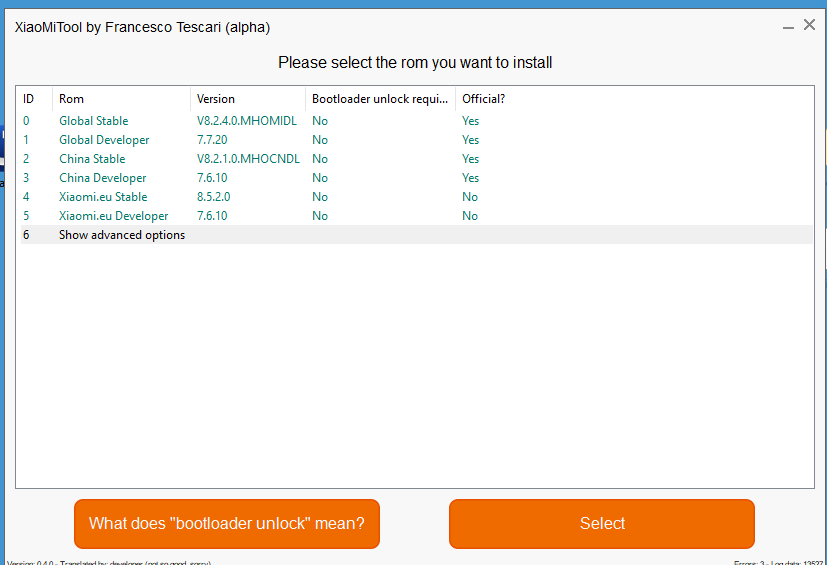Pick the China Stable rom
Viewport: 827px width, 565px height.
point(92,159)
